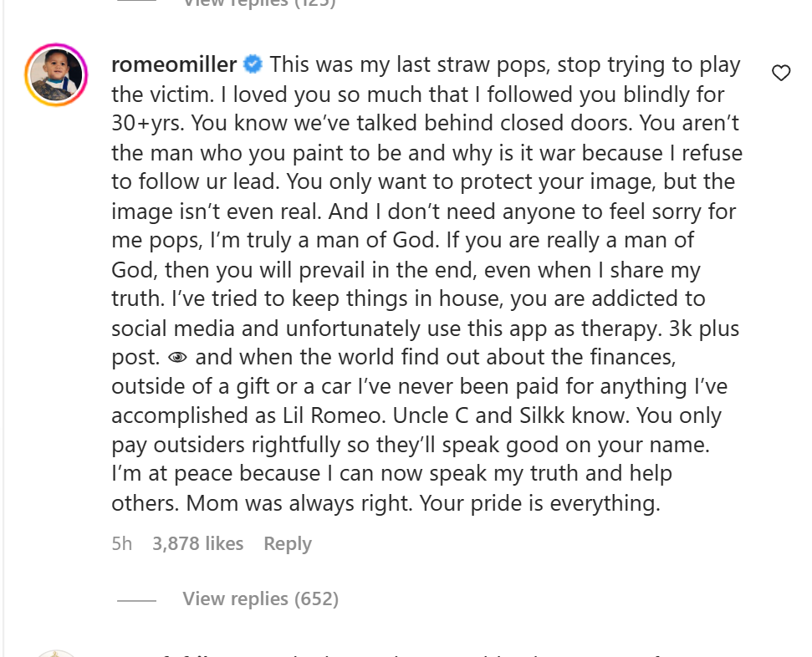The width and height of the screenshot is (812, 657).
Task: Expand View replies (652)
Action: pos(260,598)
